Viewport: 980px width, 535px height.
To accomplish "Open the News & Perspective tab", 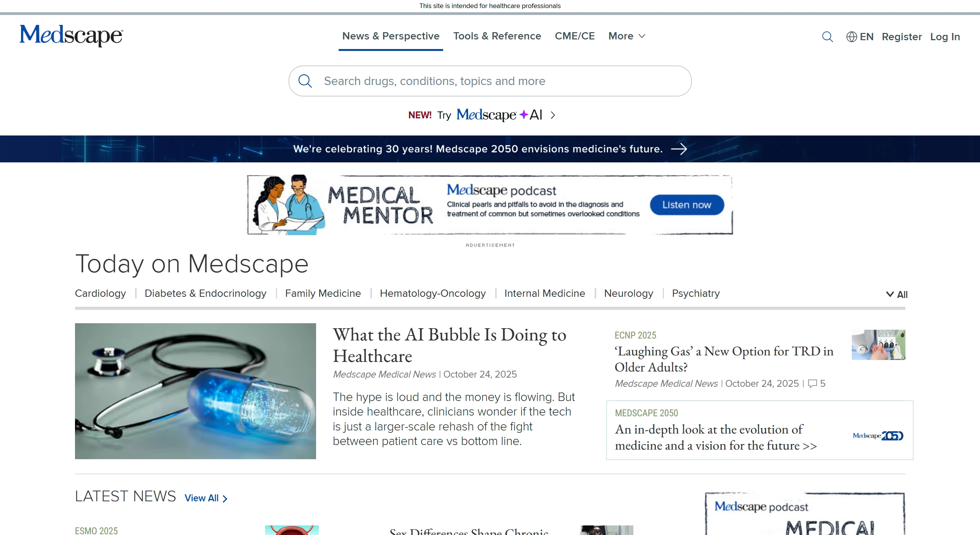I will click(x=391, y=36).
